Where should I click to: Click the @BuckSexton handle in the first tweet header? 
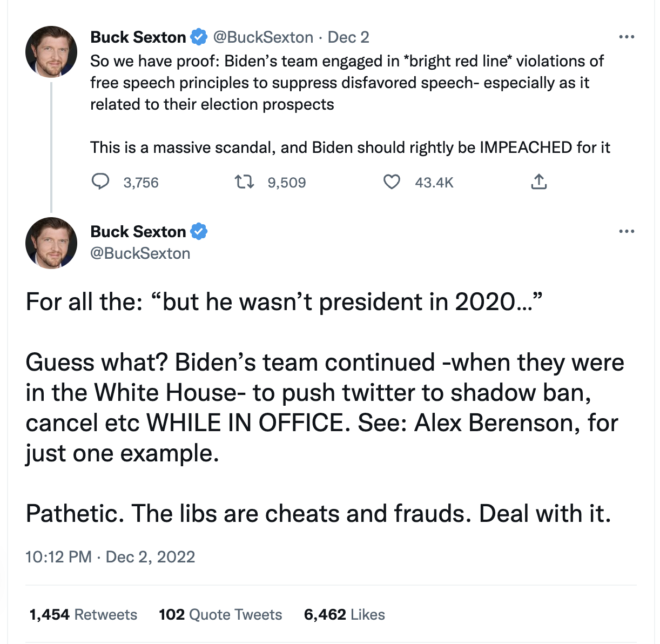coord(263,37)
